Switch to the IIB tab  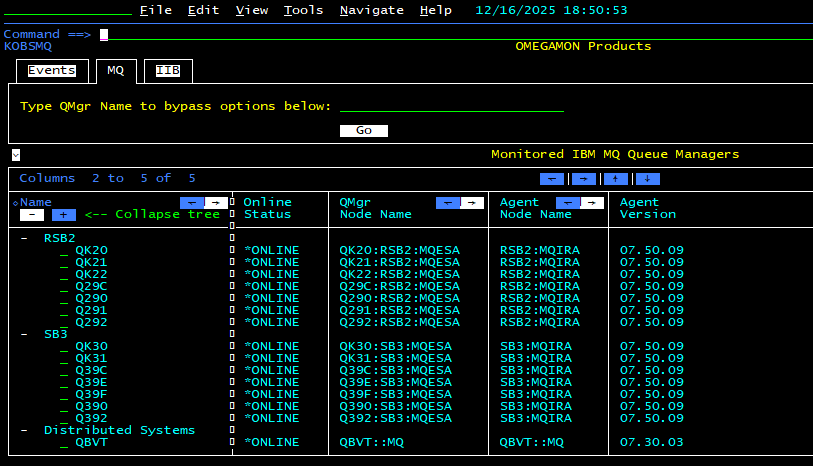(168, 71)
